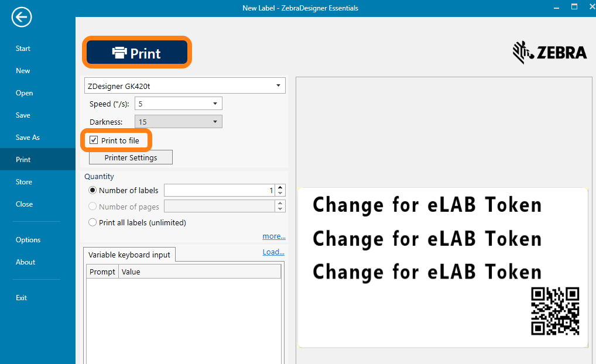Click the back arrow icon
Viewport: 596px width, 364px height.
[22, 18]
